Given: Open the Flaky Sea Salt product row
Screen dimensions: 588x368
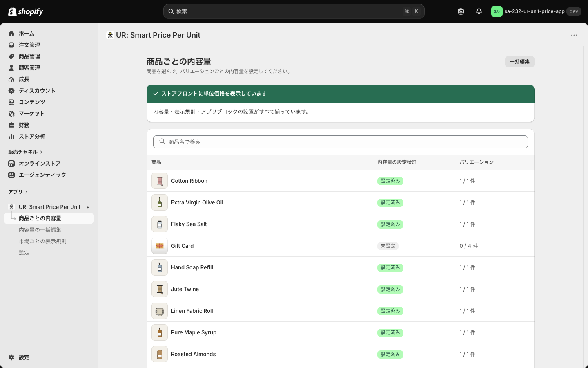Looking at the screenshot, I should tap(341, 224).
